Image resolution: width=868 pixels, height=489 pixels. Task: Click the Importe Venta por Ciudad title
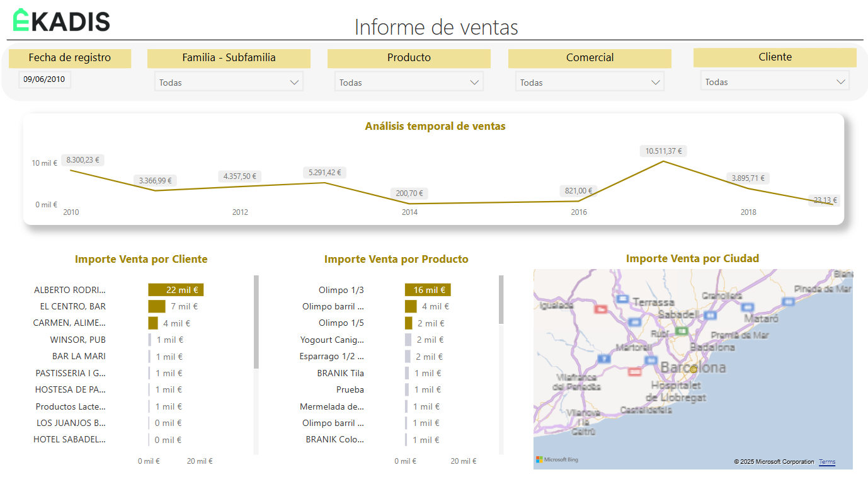692,258
